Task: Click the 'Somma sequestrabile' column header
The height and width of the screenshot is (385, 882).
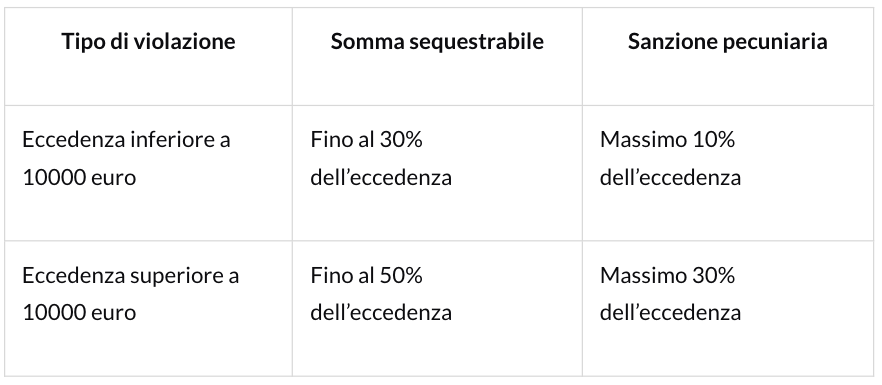Action: [437, 42]
